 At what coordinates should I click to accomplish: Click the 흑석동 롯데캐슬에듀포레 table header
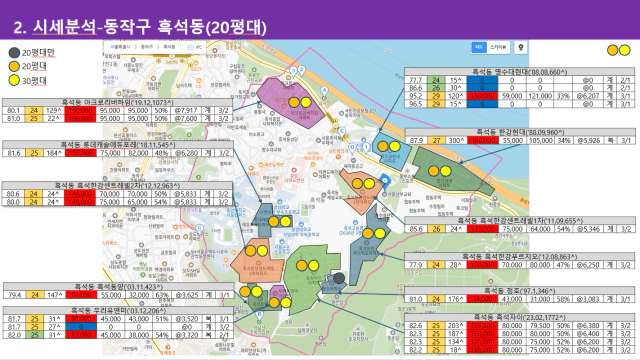[118, 145]
